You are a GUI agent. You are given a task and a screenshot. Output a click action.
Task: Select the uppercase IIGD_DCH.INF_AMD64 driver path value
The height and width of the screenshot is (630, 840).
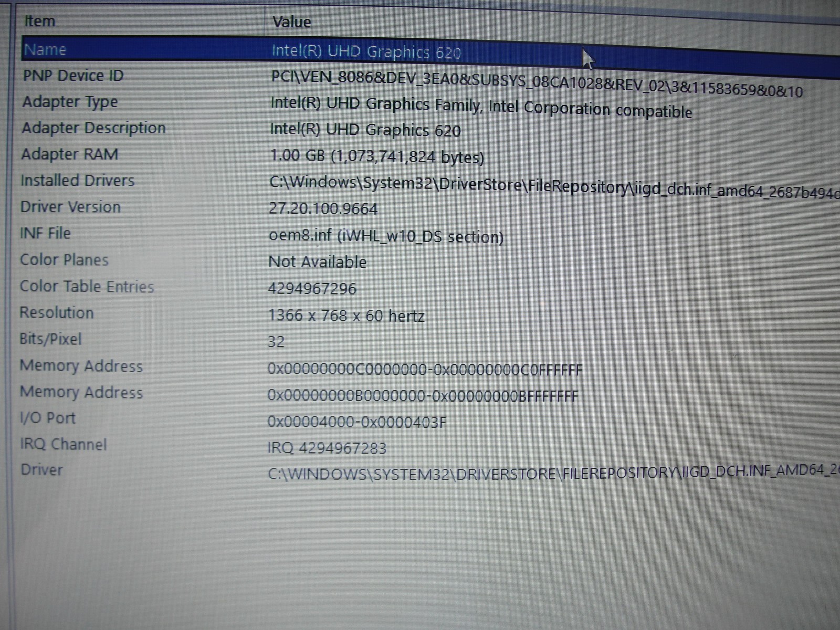pyautogui.click(x=553, y=473)
